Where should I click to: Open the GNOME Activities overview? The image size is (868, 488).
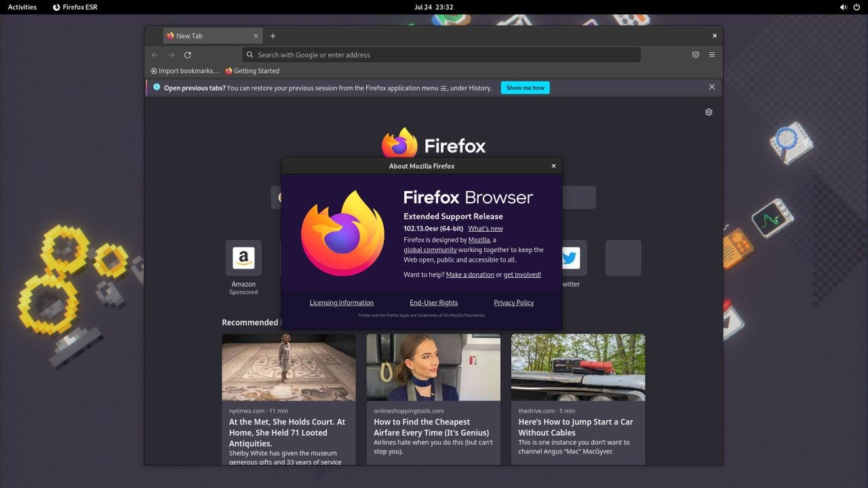pos(22,7)
